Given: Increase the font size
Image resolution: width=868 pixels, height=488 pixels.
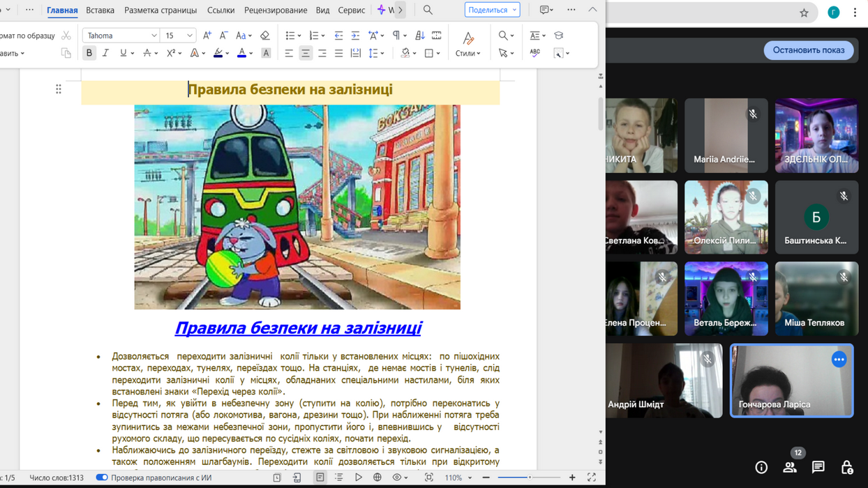Looking at the screenshot, I should click(207, 35).
